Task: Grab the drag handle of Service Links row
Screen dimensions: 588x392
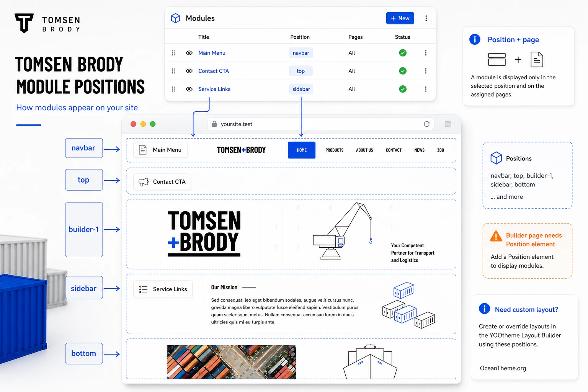Action: pyautogui.click(x=173, y=89)
